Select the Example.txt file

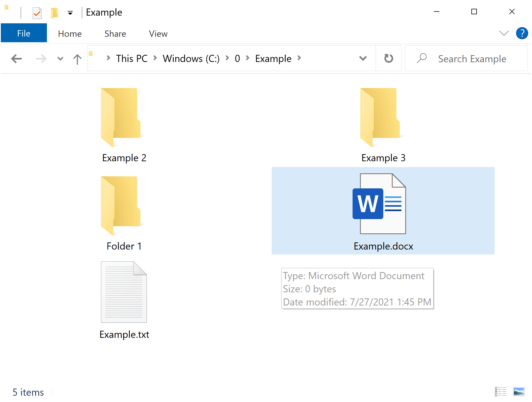tap(124, 292)
